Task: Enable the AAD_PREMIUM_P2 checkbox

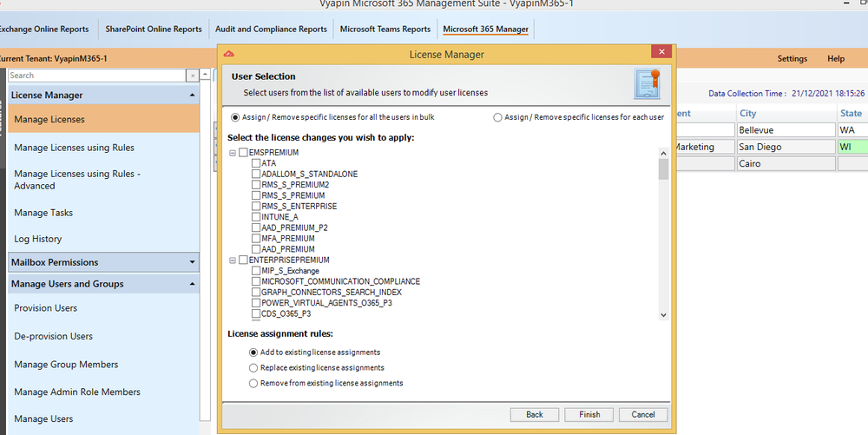Action: (x=256, y=227)
